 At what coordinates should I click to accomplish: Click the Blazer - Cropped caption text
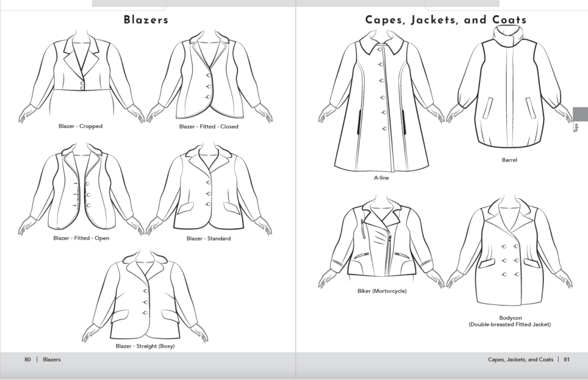(80, 126)
